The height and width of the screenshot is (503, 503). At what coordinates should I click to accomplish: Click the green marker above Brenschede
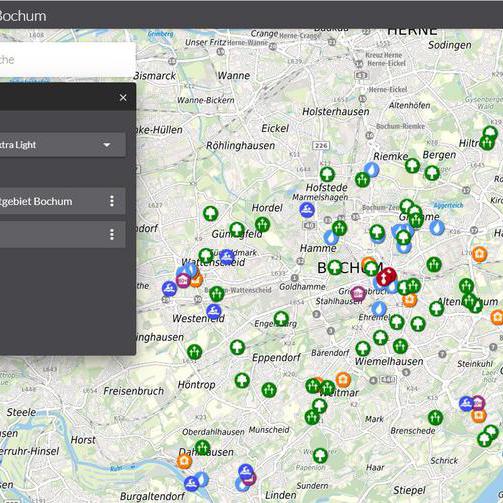[x=435, y=418]
